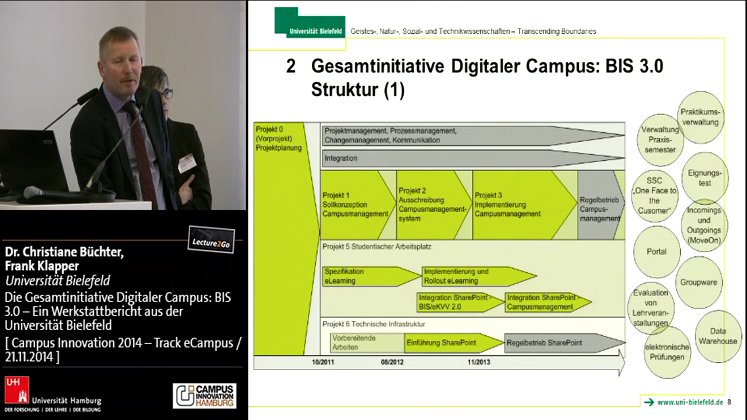Screen dimensions: 747x420
Task: Click the Lecture2Go badge
Action: coord(211,242)
